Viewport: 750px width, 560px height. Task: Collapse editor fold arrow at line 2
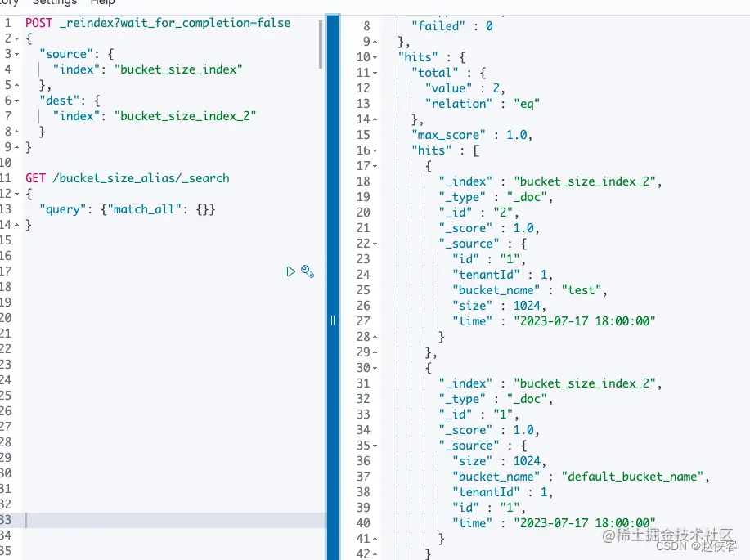pyautogui.click(x=16, y=38)
